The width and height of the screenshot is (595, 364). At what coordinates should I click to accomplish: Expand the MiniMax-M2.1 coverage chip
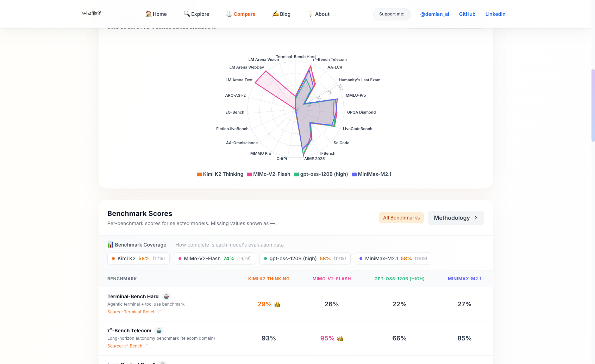point(393,258)
